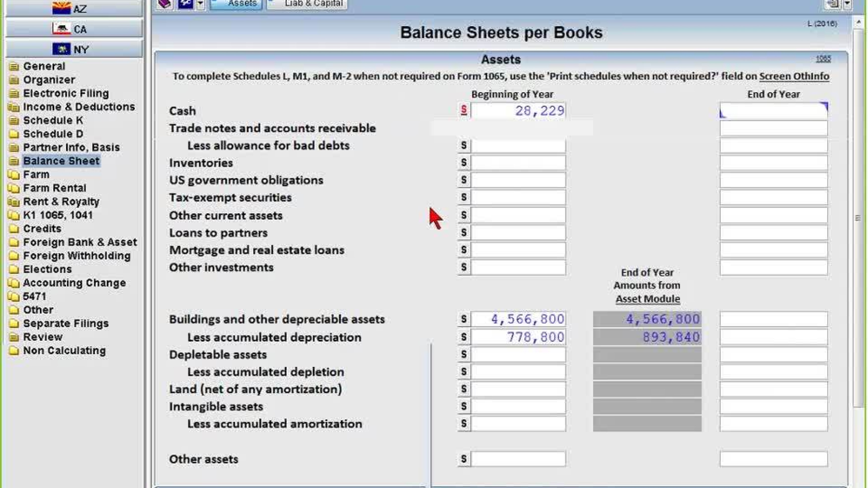868x488 pixels.
Task: Click the S button for Other assets
Action: [x=464, y=459]
